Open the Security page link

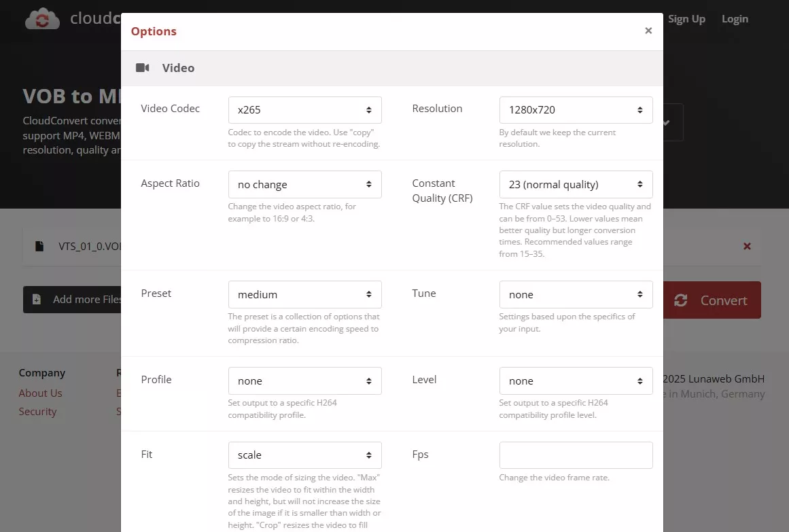point(37,411)
